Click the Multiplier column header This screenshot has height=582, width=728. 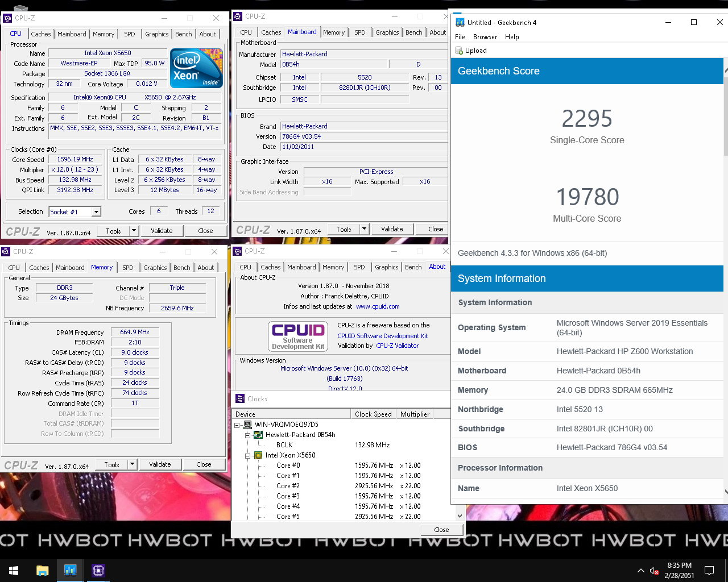(x=415, y=414)
